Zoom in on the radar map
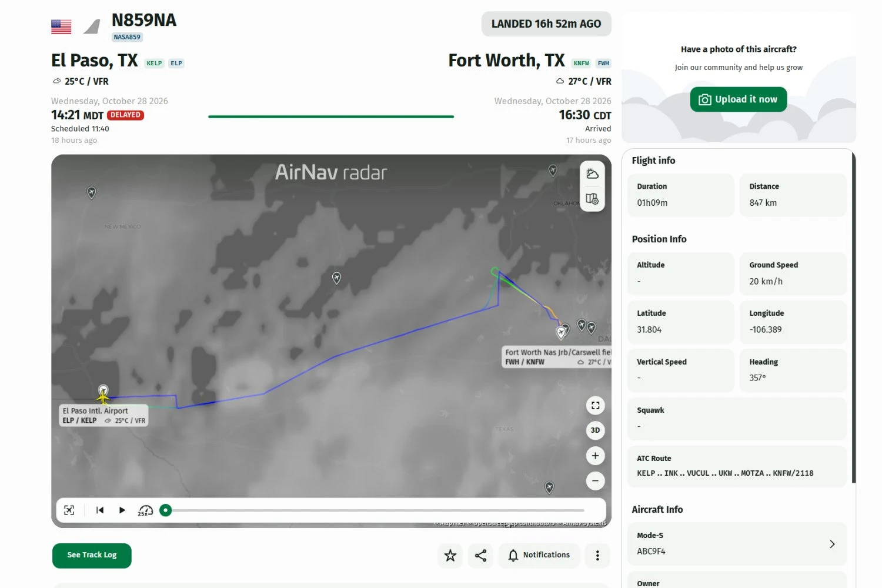 coord(595,456)
